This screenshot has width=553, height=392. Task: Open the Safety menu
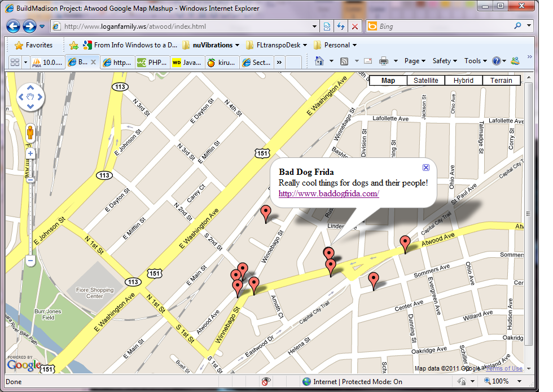click(x=445, y=61)
